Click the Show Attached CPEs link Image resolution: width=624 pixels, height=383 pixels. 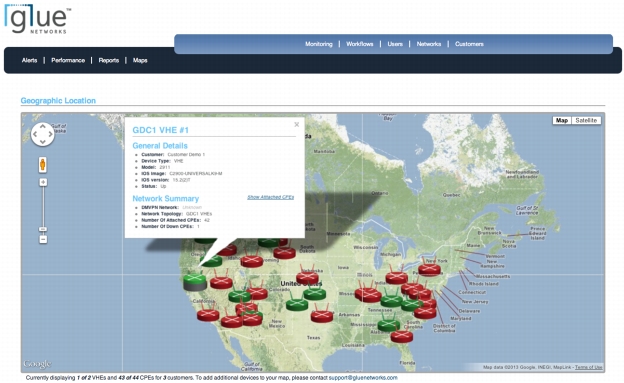pos(271,197)
